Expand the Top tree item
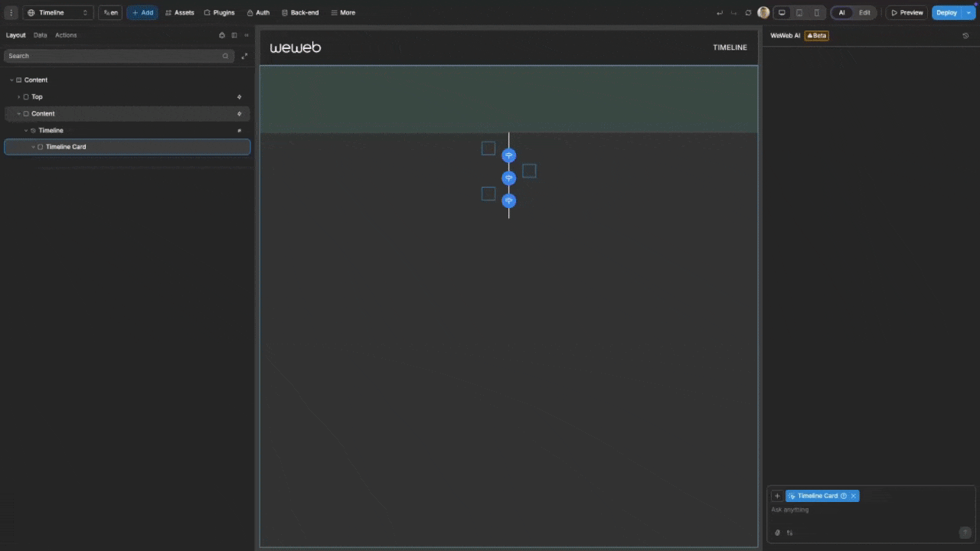Screen dimensions: 980x551 pos(18,96)
